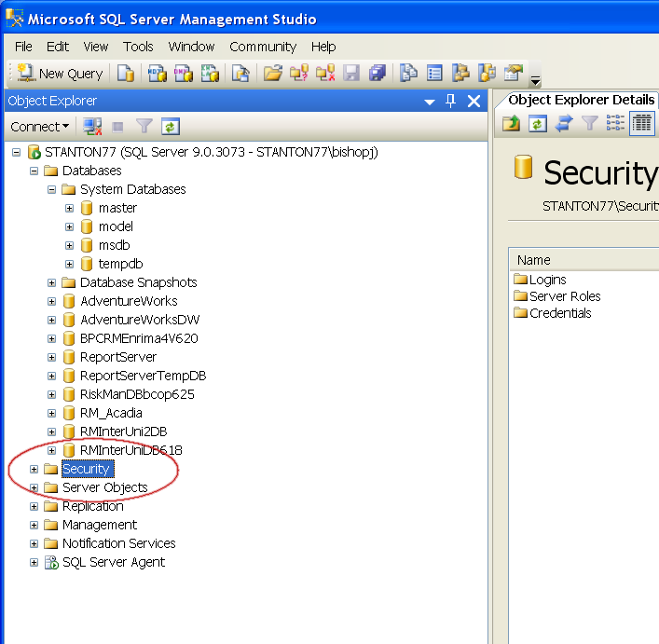Open the File menu

click(x=23, y=47)
